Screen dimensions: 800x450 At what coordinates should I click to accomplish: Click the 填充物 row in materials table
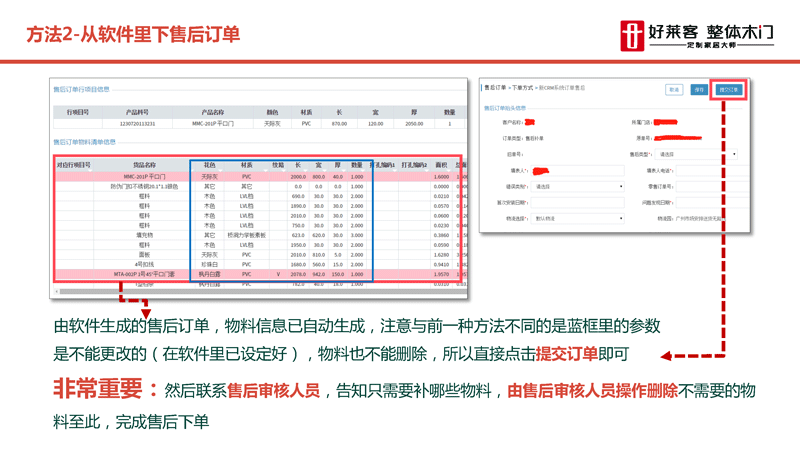tap(145, 235)
